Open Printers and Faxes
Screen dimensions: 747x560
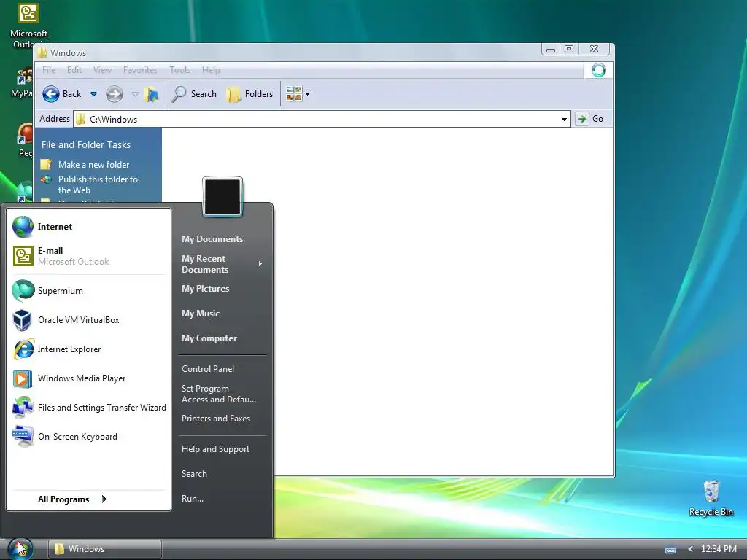point(216,419)
